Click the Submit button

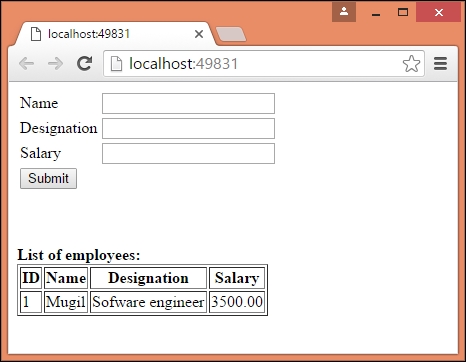click(x=48, y=178)
